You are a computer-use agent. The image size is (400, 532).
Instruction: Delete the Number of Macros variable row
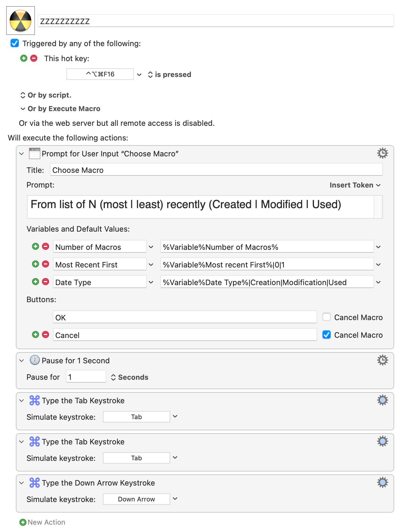click(x=46, y=246)
